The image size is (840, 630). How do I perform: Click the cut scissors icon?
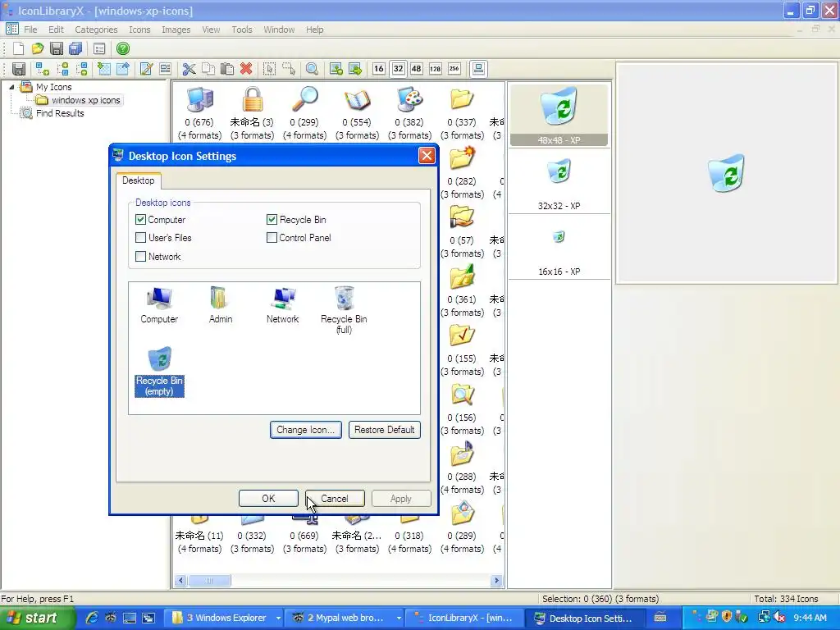(x=189, y=69)
